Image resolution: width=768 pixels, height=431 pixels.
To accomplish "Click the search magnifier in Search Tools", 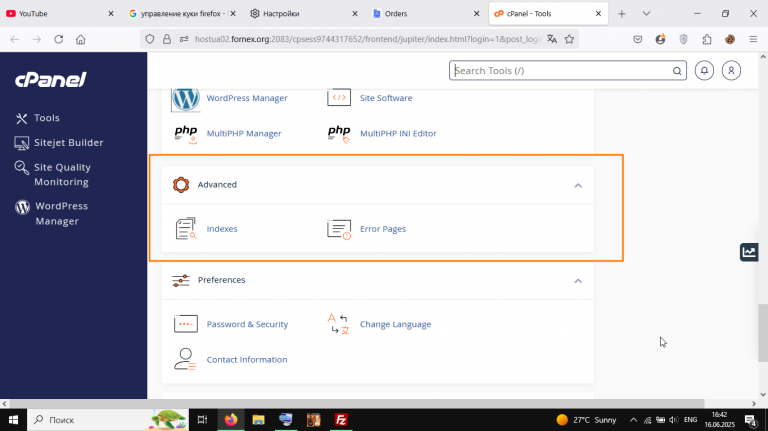I will coord(677,71).
